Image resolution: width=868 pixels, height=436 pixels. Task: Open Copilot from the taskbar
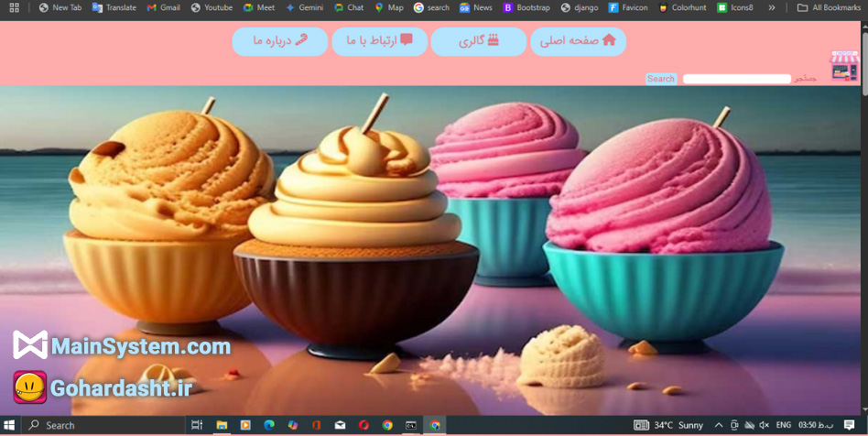[x=293, y=426]
